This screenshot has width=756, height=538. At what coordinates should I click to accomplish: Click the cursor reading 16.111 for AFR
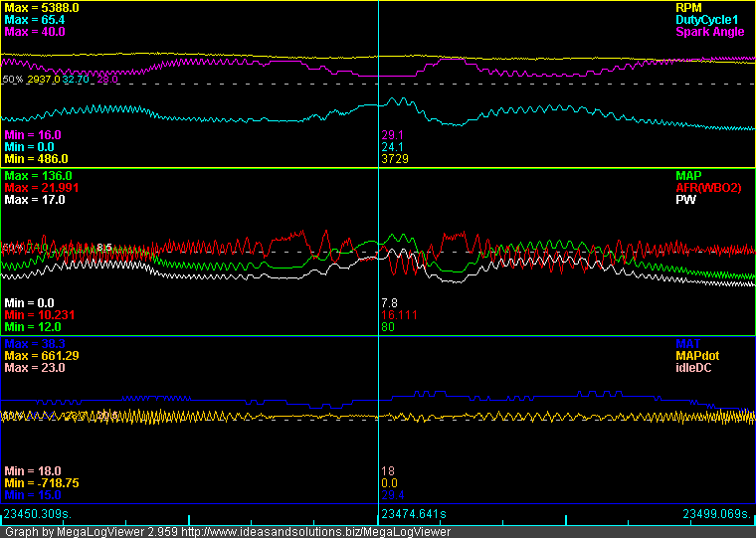coord(399,315)
